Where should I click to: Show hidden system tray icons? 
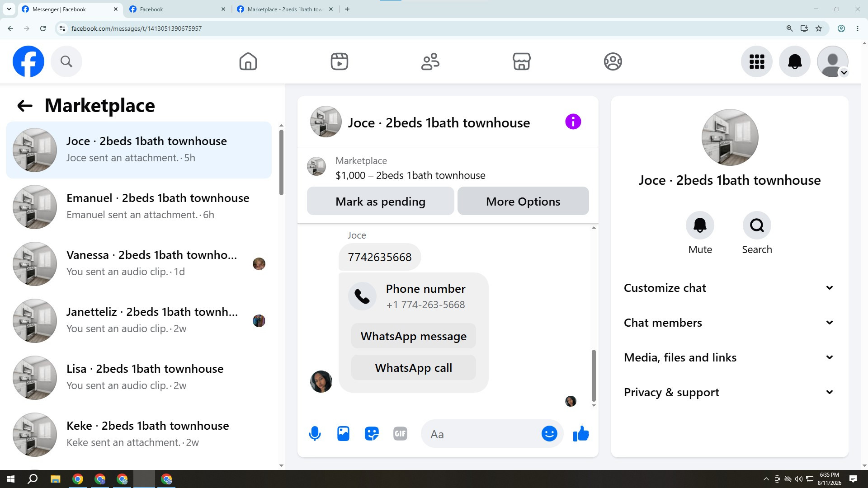pyautogui.click(x=766, y=479)
